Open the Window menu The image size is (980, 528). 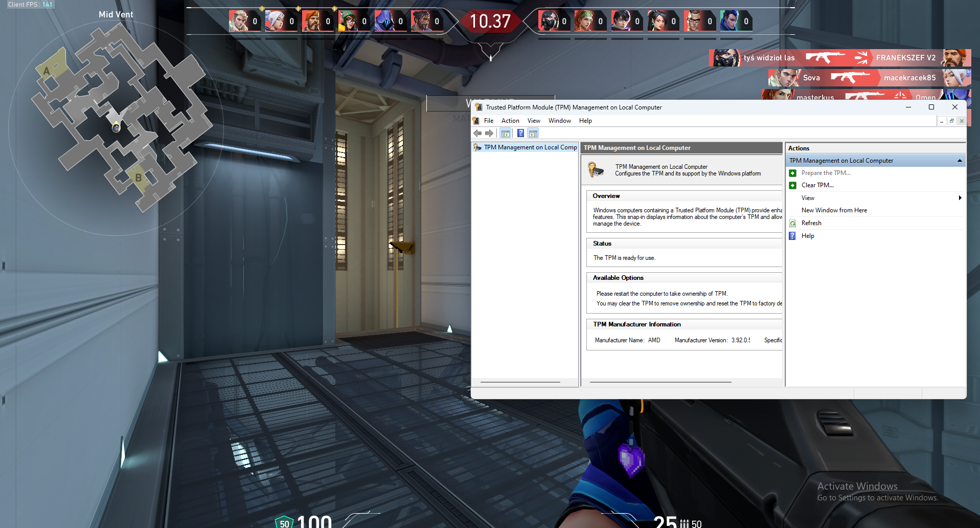(x=560, y=121)
